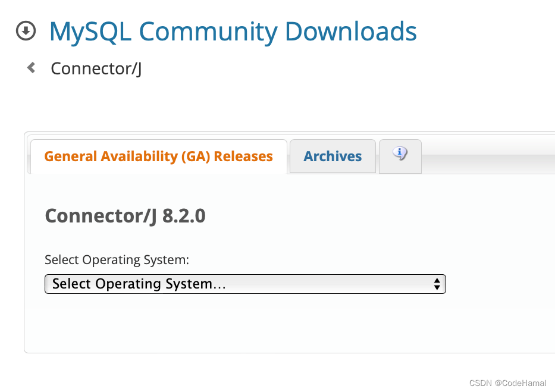This screenshot has height=392, width=555.
Task: Go back using the left chevron icon
Action: pyautogui.click(x=32, y=68)
